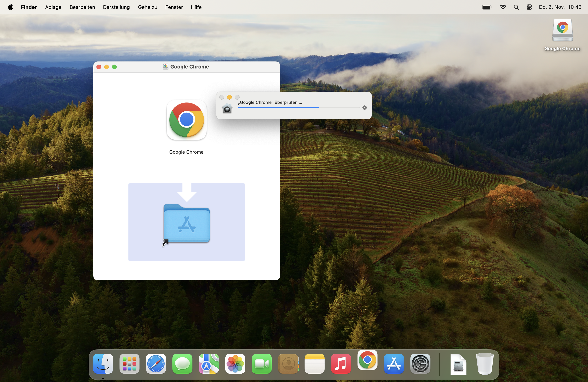Open the App Store in the Dock

tap(394, 364)
